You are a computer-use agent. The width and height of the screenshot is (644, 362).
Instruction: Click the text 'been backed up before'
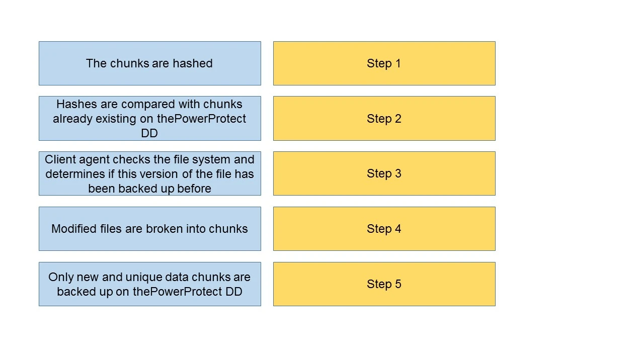[149, 189]
